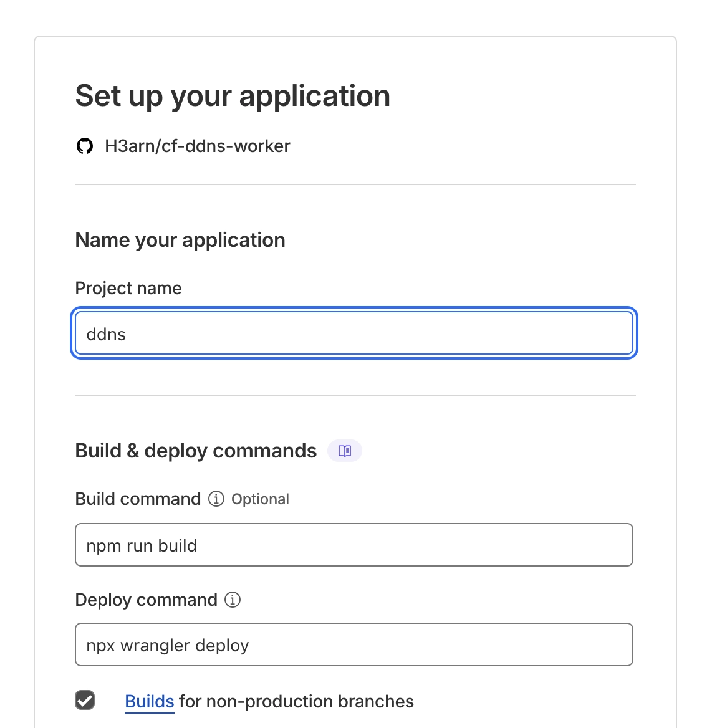Screen dimensions: 717x728
Task: Click the Build command info icon
Action: click(216, 499)
